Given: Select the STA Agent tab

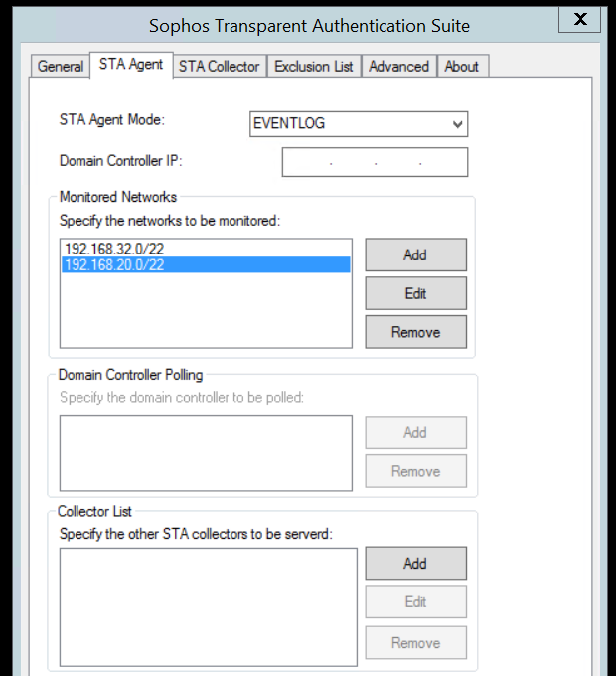Looking at the screenshot, I should 131,65.
